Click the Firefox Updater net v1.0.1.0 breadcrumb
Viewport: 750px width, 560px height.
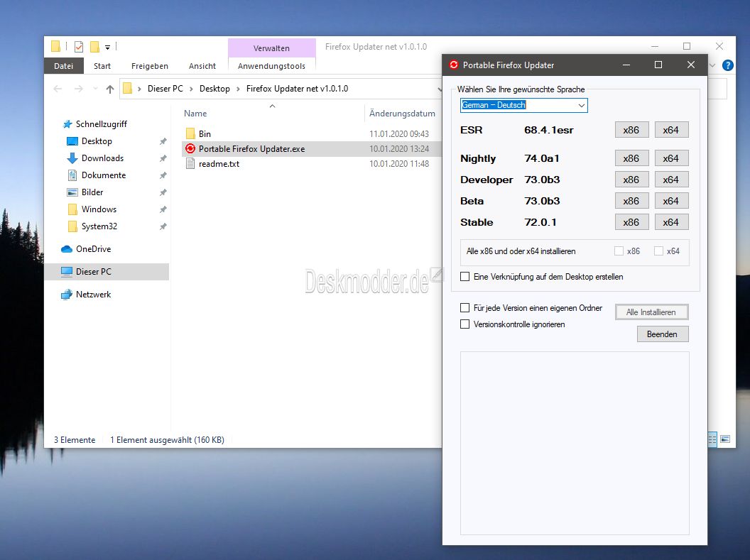click(297, 89)
